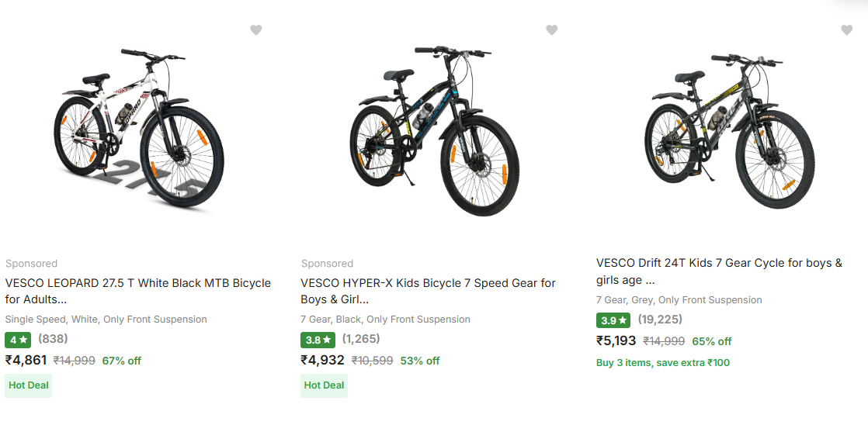Click the 4-star rating badge
The image size is (868, 432).
[x=18, y=340]
